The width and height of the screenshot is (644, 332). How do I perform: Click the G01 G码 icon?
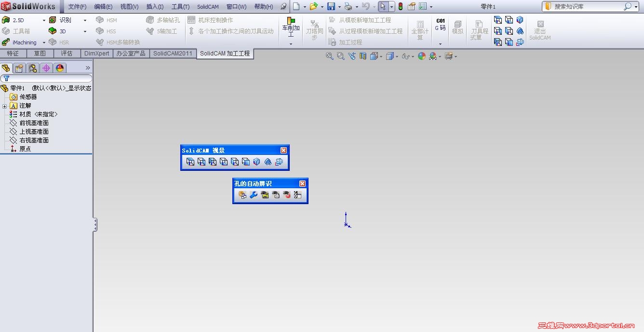click(440, 25)
